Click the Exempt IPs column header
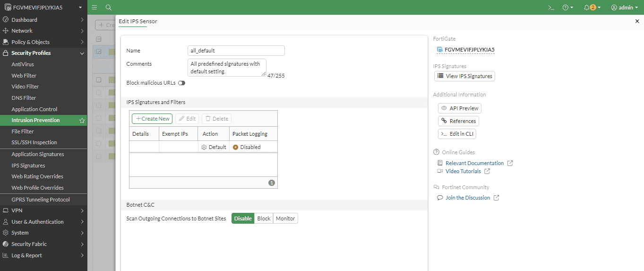 tap(179, 134)
